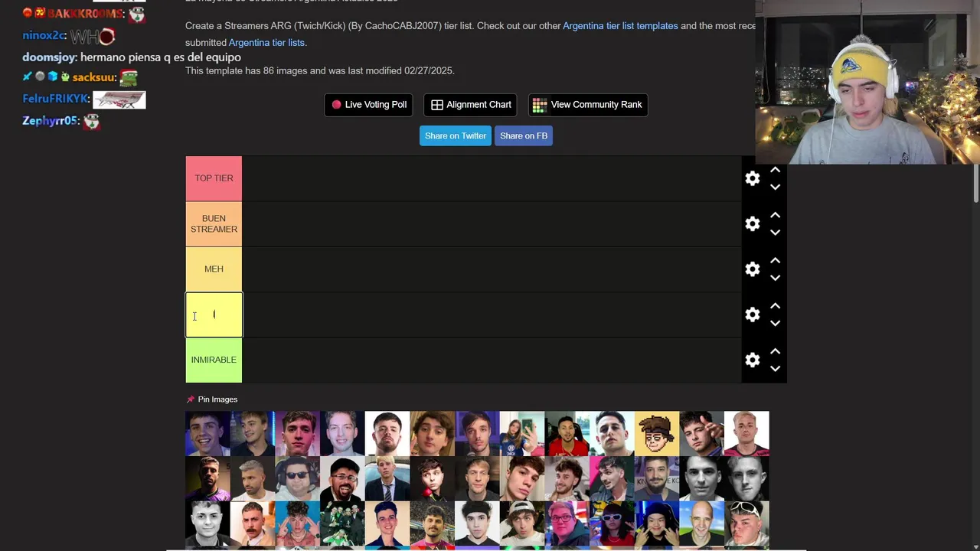980x551 pixels.
Task: Share tier list on Twitter
Action: pos(456,136)
